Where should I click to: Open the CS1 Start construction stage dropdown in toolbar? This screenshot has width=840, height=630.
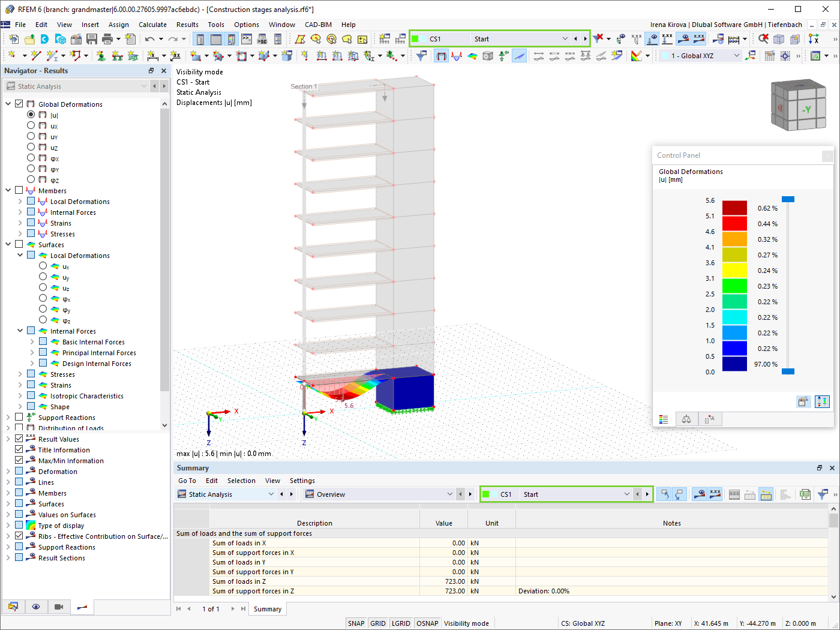[565, 39]
